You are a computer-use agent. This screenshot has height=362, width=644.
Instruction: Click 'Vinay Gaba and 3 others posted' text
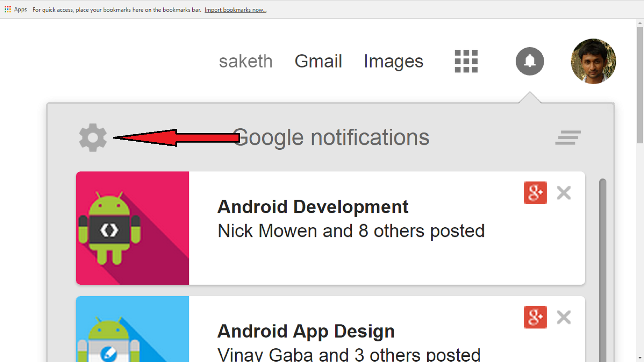click(x=349, y=355)
